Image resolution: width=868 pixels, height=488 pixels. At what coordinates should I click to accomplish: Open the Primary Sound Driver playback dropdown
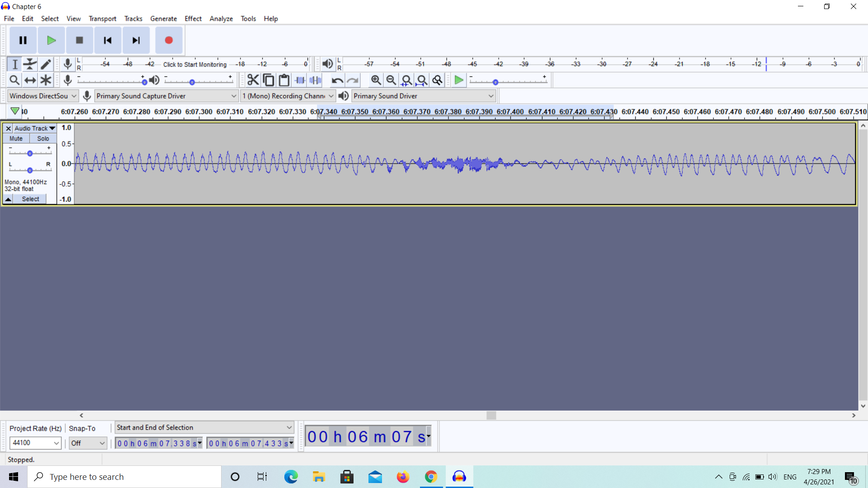click(x=424, y=96)
